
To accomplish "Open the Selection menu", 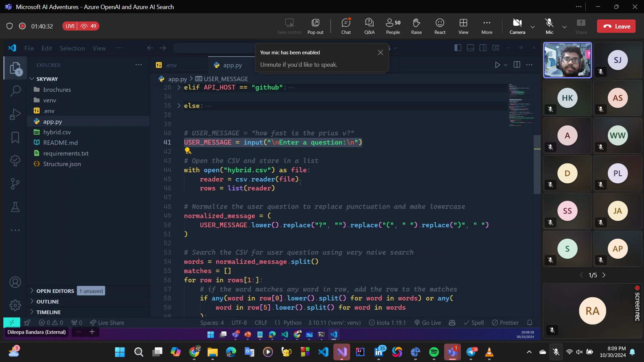I will pos(72,48).
